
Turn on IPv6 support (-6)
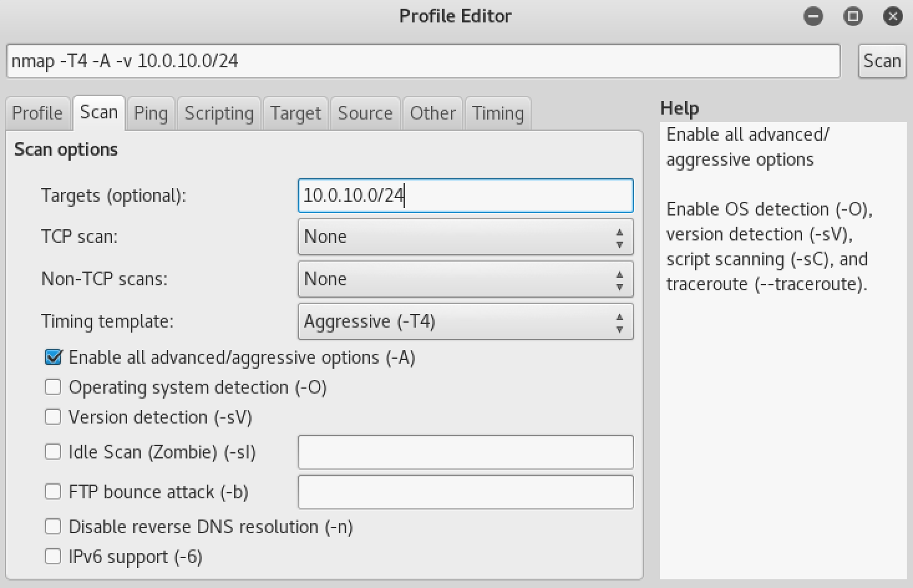pyautogui.click(x=54, y=557)
